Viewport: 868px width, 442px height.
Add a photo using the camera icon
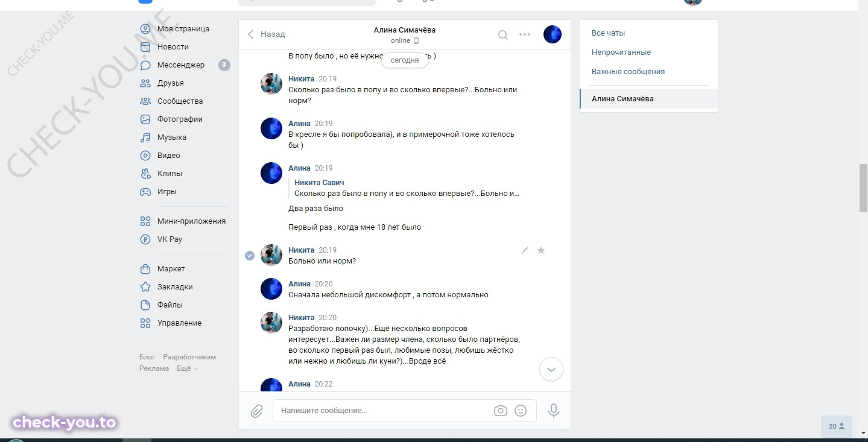point(500,411)
